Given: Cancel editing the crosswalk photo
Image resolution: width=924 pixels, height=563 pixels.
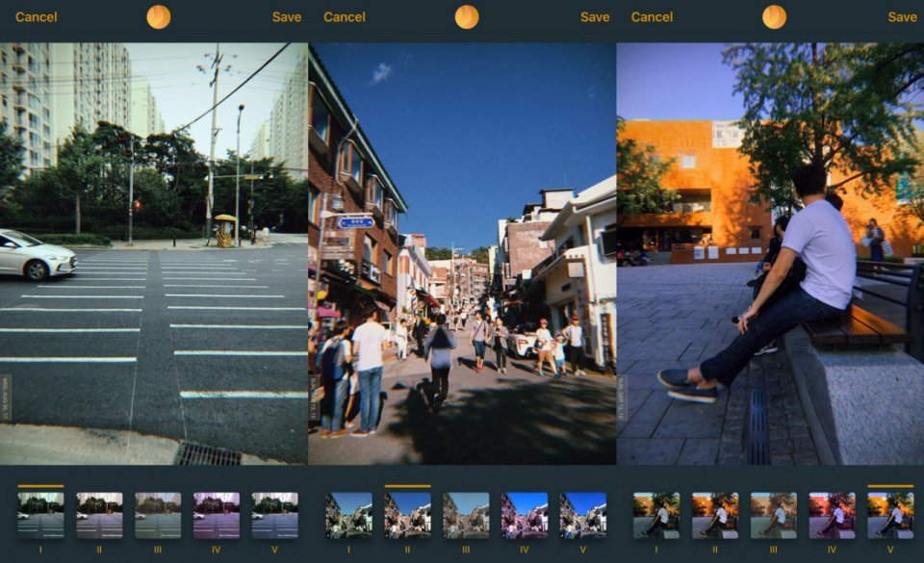Looking at the screenshot, I should (x=36, y=16).
